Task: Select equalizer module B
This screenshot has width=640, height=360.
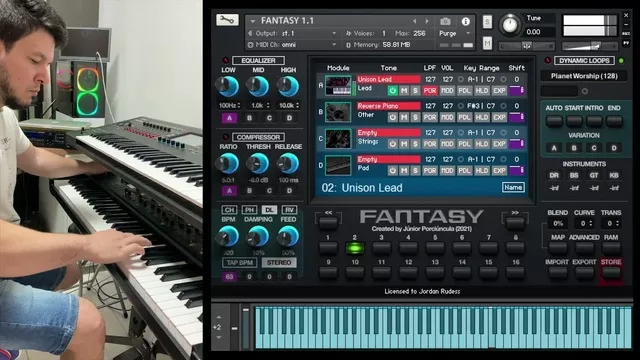Action: pos(249,118)
